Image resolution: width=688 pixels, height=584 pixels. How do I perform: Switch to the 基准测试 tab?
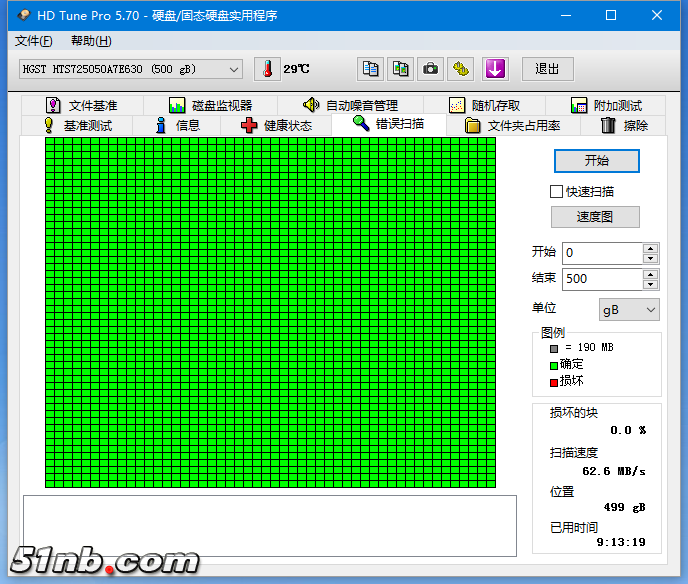click(77, 125)
